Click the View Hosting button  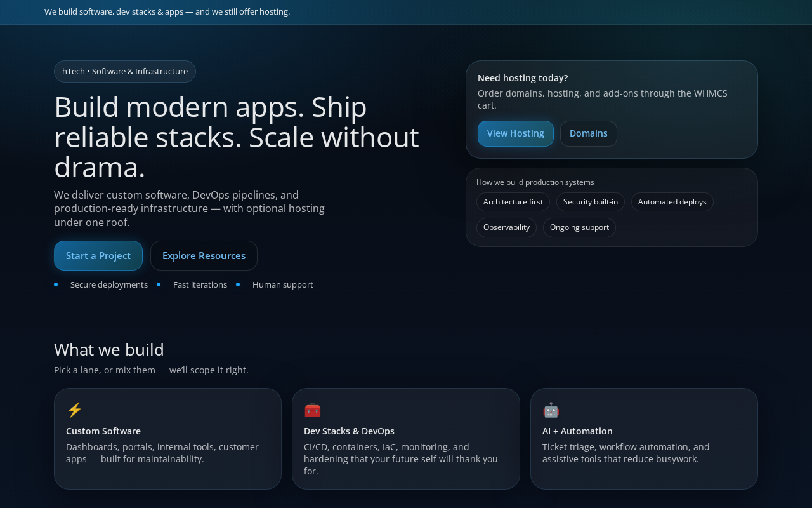point(516,133)
